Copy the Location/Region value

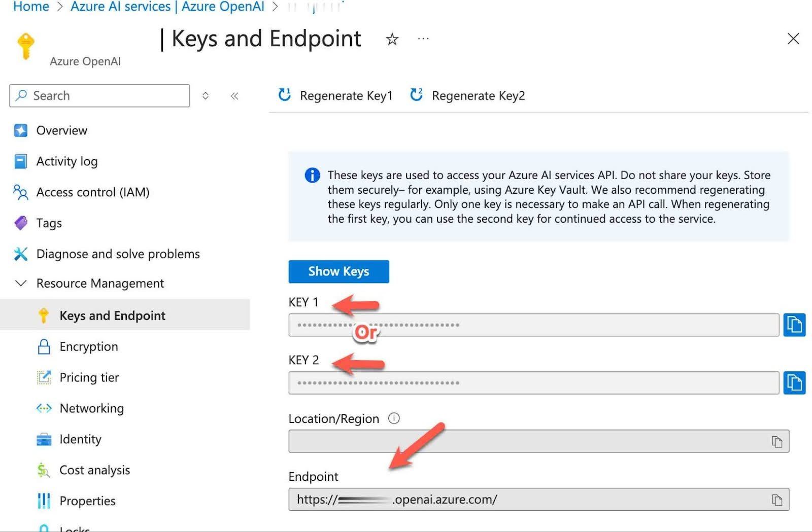[776, 442]
